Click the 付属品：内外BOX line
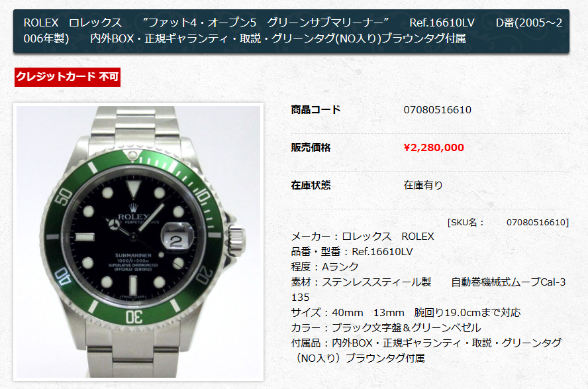The width and height of the screenshot is (588, 389). pos(426,351)
